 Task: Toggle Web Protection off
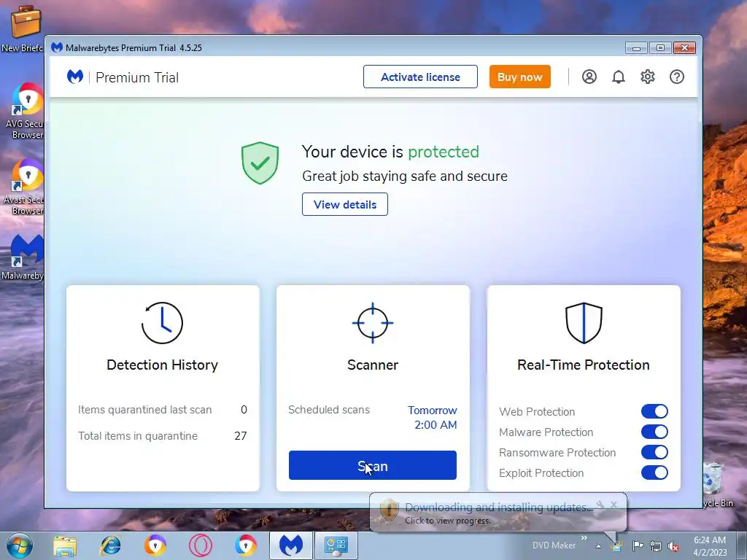click(x=654, y=411)
